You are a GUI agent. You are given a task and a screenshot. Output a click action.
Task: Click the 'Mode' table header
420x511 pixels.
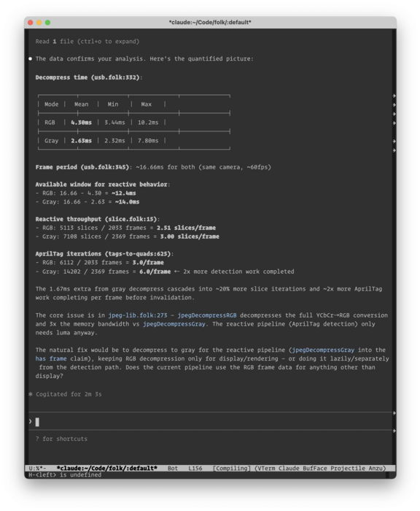(52, 104)
